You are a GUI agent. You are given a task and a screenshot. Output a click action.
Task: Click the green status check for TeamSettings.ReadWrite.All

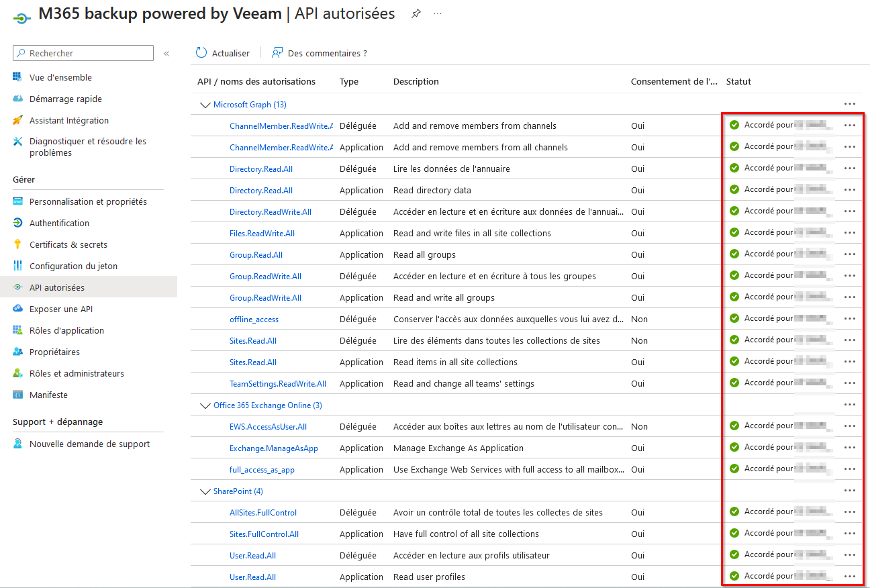click(x=734, y=383)
